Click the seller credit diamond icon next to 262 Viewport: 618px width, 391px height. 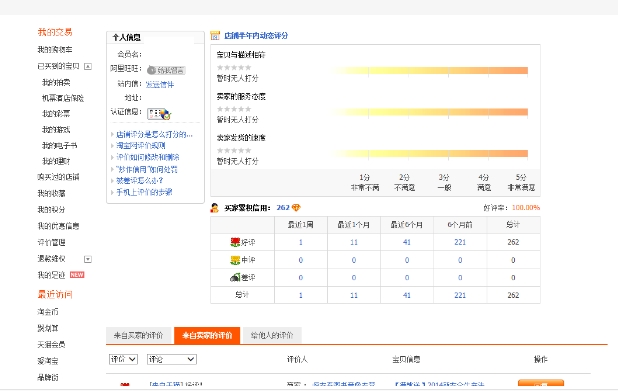pos(296,208)
